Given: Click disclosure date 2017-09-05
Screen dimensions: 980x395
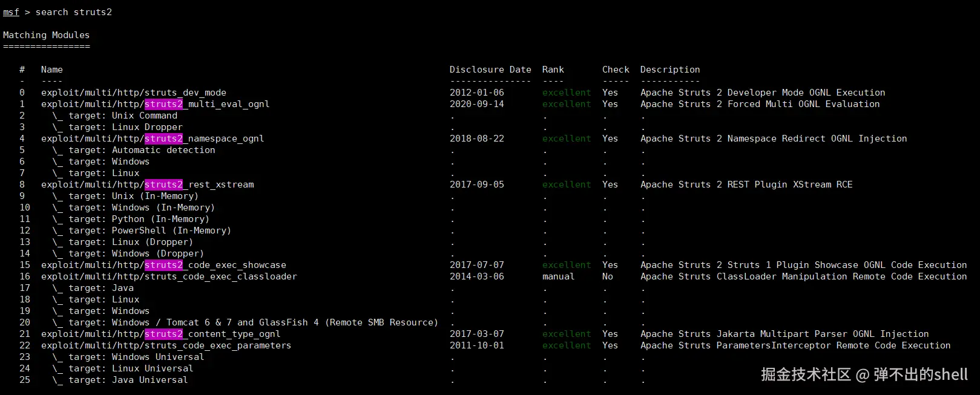Looking at the screenshot, I should pos(477,184).
